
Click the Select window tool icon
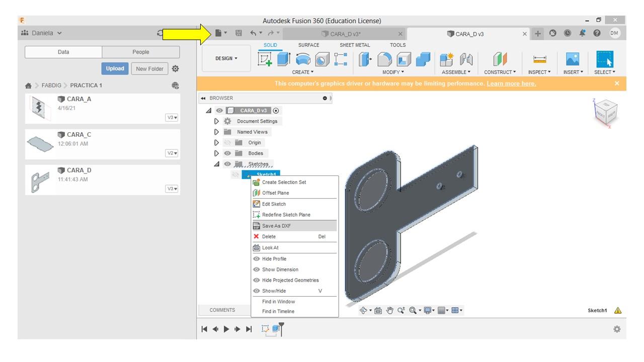[x=605, y=59]
